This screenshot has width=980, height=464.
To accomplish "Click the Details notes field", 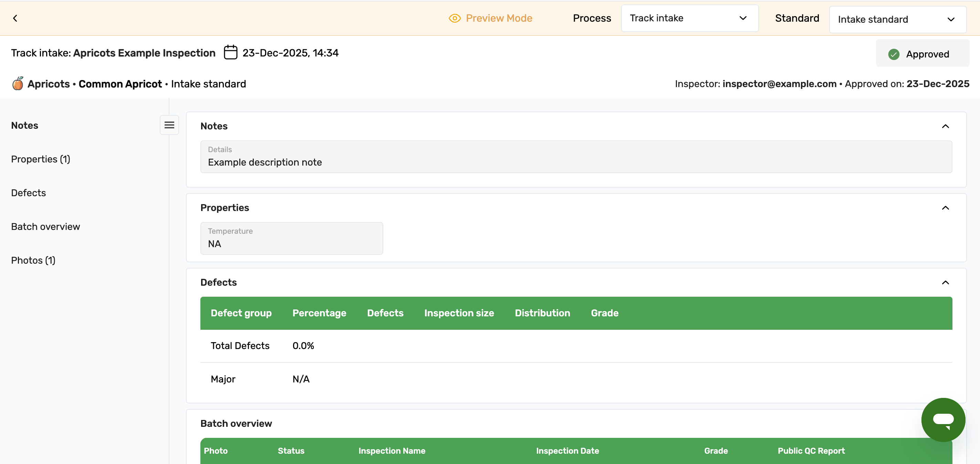I will click(576, 157).
